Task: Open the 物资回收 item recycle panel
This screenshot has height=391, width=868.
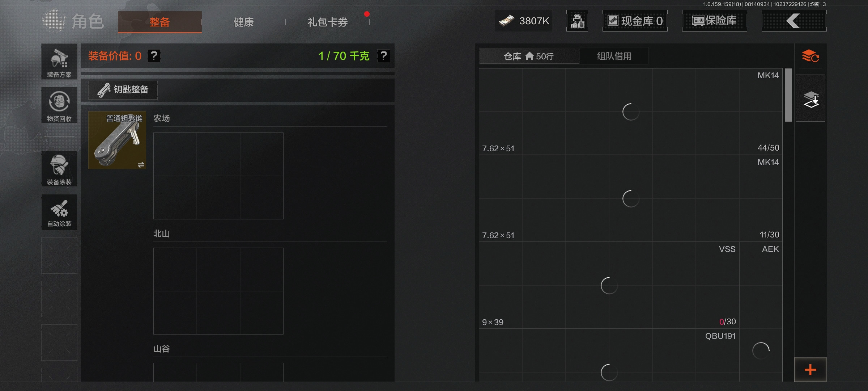Action: point(59,105)
